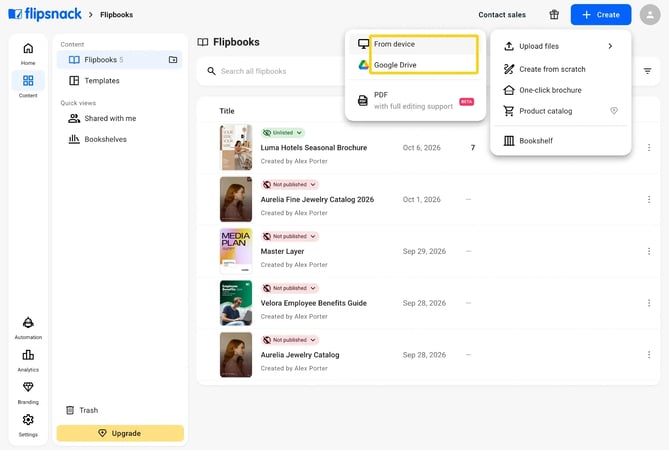Click the Flipbooks breadcrumb text
Viewport: 669px width, 450px height.
(x=116, y=15)
